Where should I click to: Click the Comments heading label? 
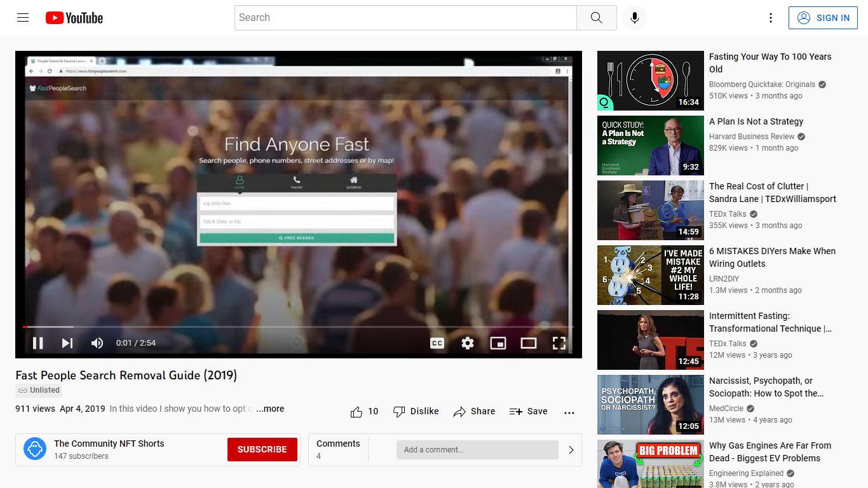point(338,444)
